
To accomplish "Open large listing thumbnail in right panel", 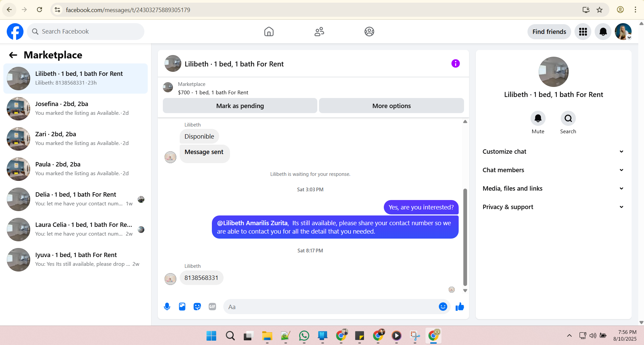I will coord(553,72).
